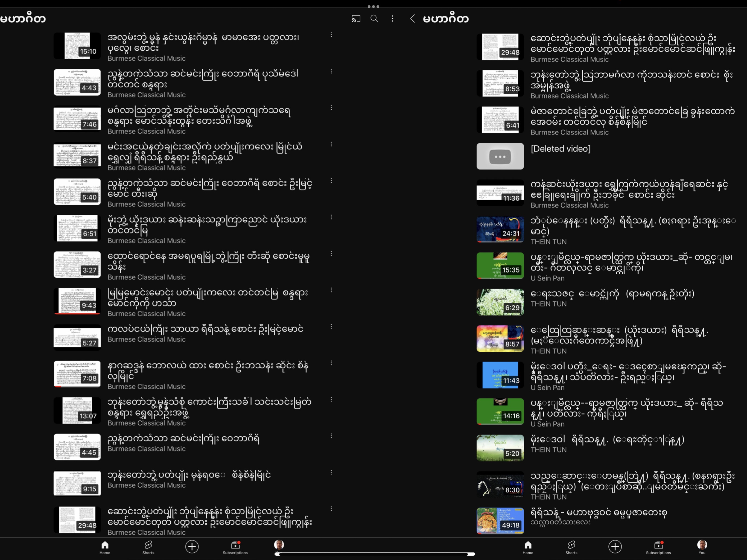Open options for the 15:10 video

click(331, 35)
